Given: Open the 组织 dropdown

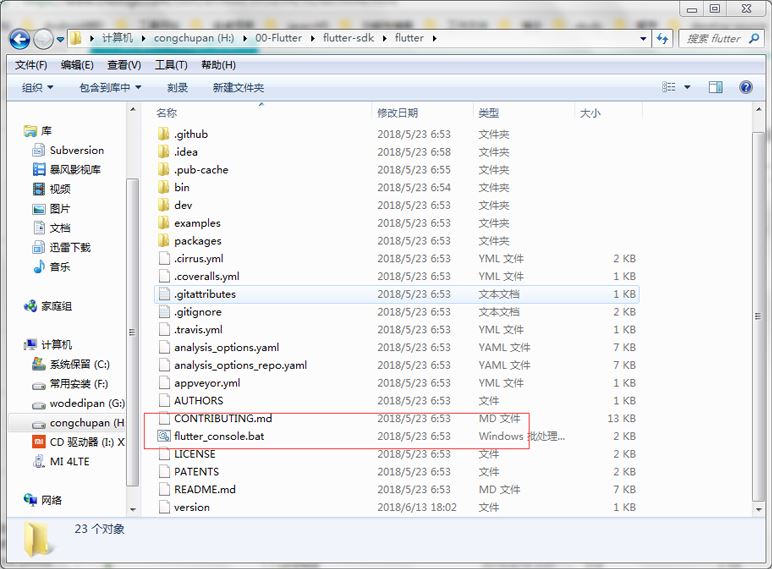Looking at the screenshot, I should 37,88.
